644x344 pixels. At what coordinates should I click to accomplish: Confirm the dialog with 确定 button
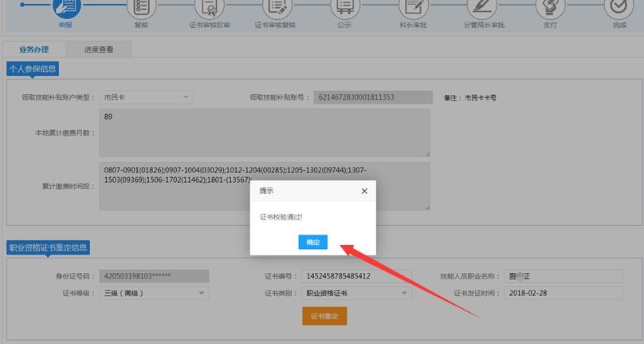(x=312, y=242)
